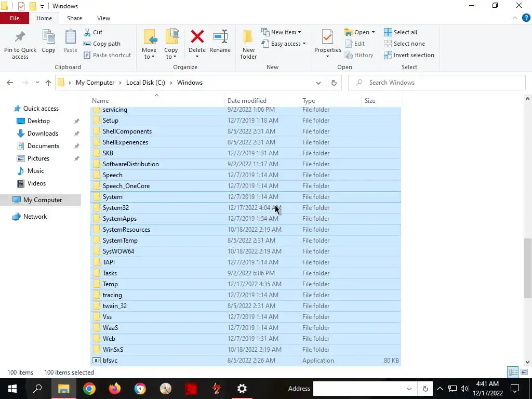The image size is (532, 399).
Task: Open Google Chrome from taskbar
Action: [89, 389]
